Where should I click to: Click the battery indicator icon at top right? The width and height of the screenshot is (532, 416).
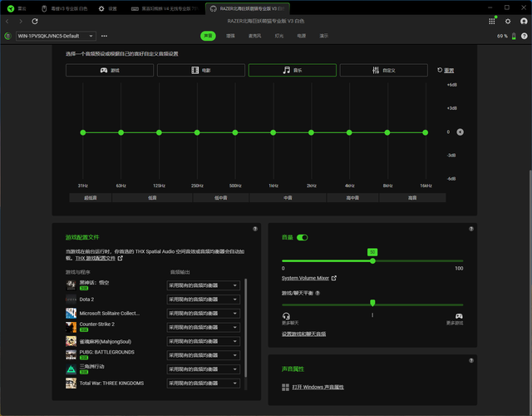point(515,36)
